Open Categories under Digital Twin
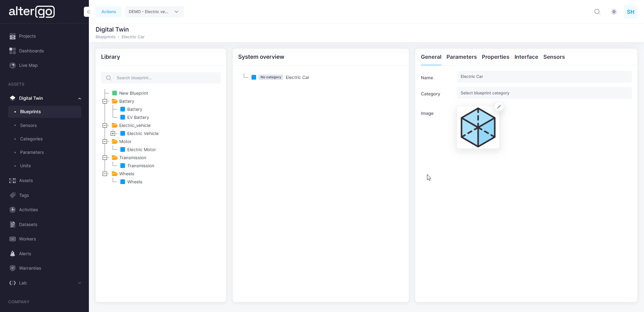Image resolution: width=644 pixels, height=312 pixels. click(x=31, y=139)
